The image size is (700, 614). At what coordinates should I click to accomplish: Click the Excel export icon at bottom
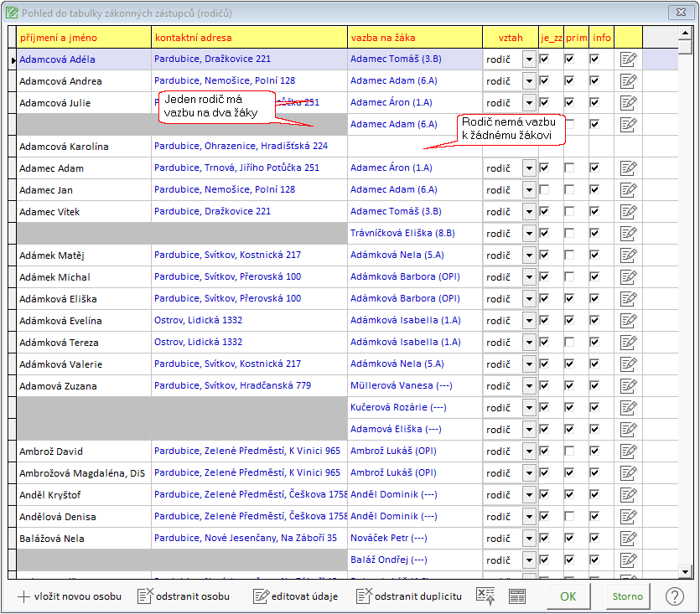(485, 596)
